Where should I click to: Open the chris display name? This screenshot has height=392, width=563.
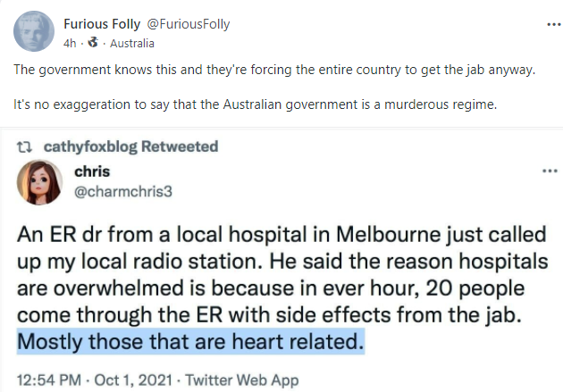tap(91, 171)
